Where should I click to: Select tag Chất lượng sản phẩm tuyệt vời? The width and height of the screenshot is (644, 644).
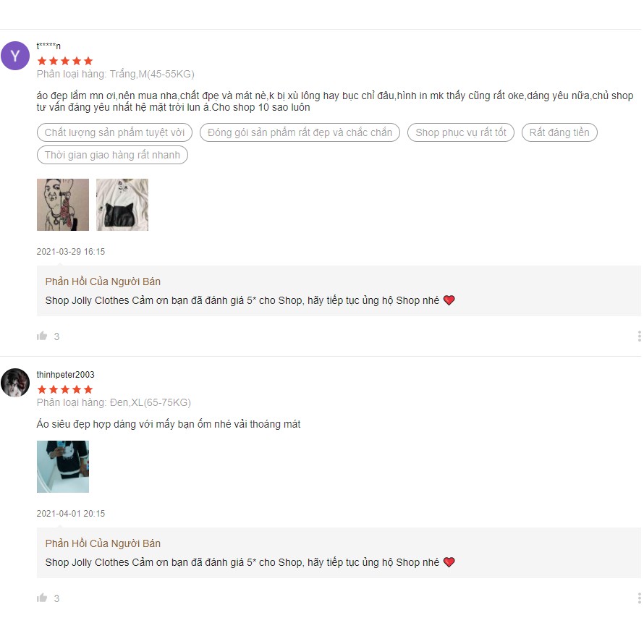tap(114, 132)
